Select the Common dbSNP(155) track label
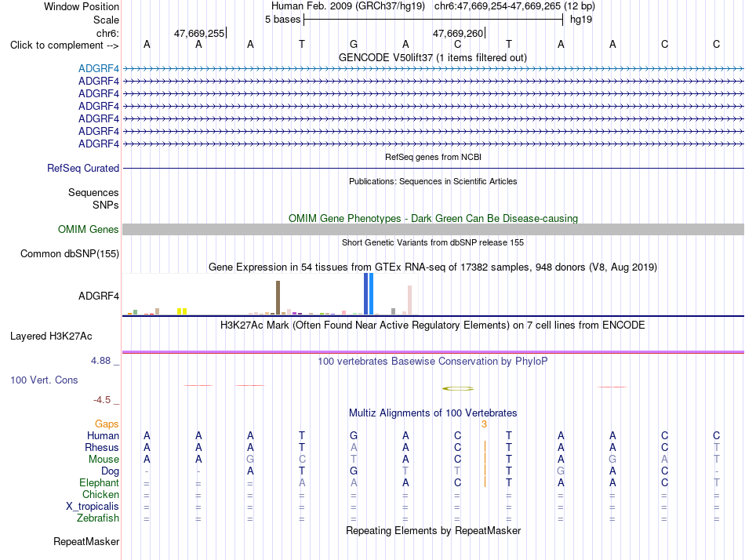Viewport: 745px width, 560px height. (70, 254)
